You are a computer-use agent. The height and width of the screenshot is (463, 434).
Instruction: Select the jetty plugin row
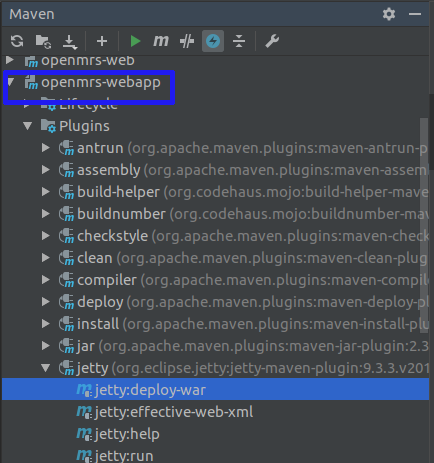tap(215, 368)
